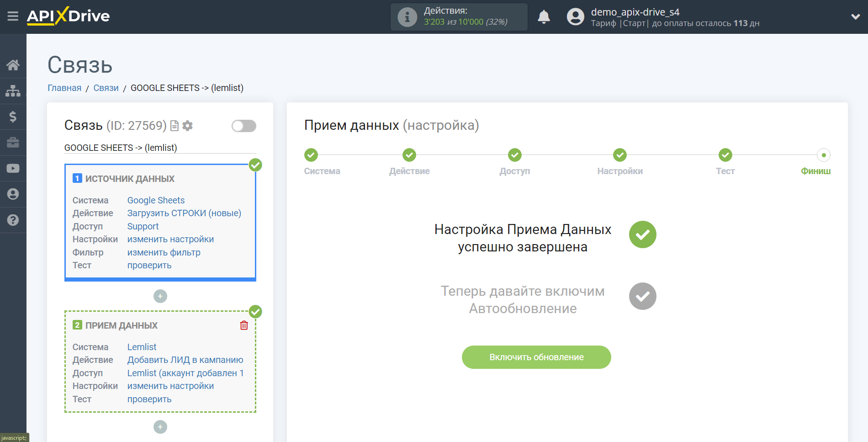Click Включить обновление button
Image resolution: width=868 pixels, height=442 pixels.
click(536, 357)
